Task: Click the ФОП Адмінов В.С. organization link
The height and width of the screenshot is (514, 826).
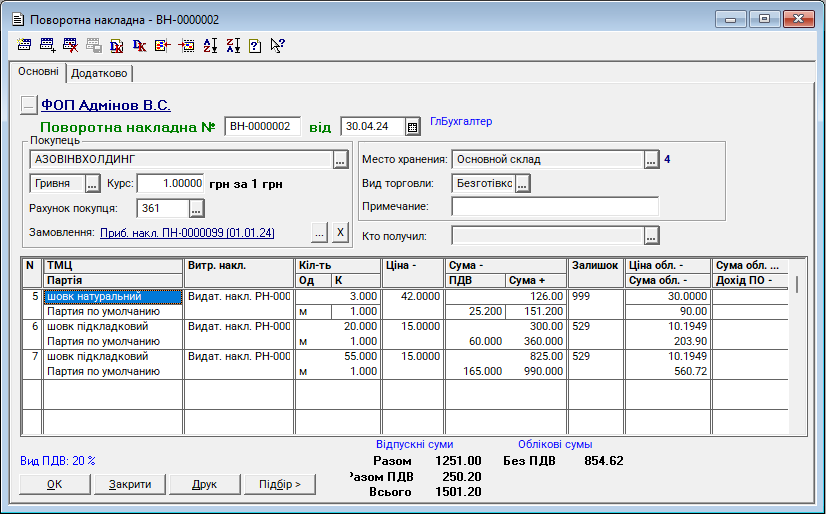Action: point(105,105)
